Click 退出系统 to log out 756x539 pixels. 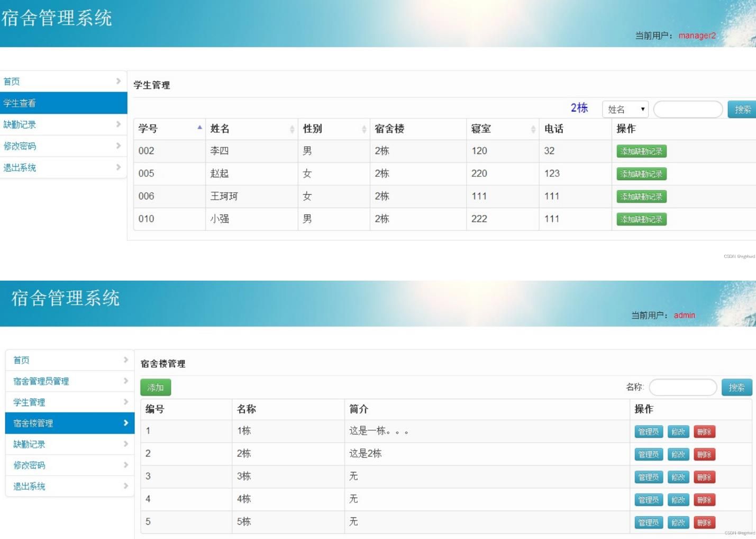pyautogui.click(x=29, y=486)
